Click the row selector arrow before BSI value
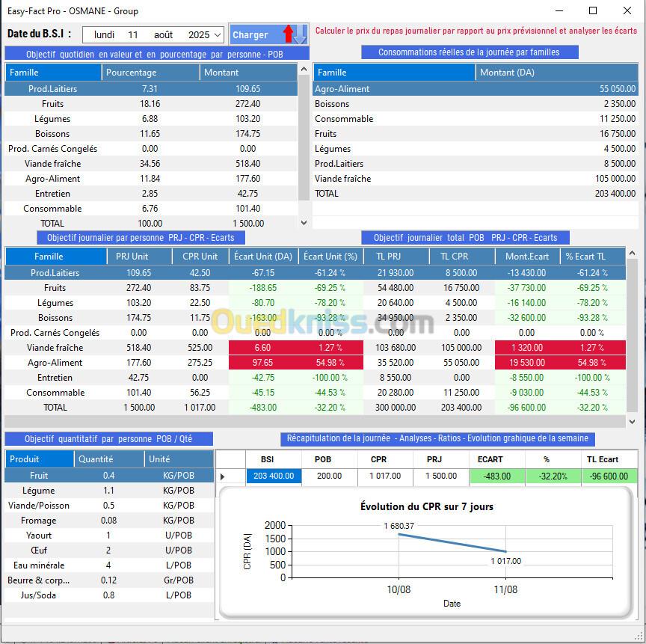 (222, 476)
